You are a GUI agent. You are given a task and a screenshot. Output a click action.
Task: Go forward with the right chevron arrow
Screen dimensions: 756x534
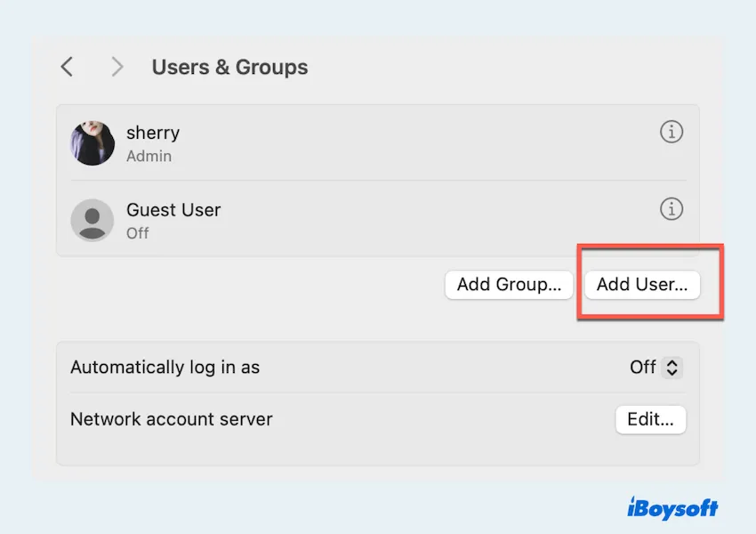tap(117, 67)
